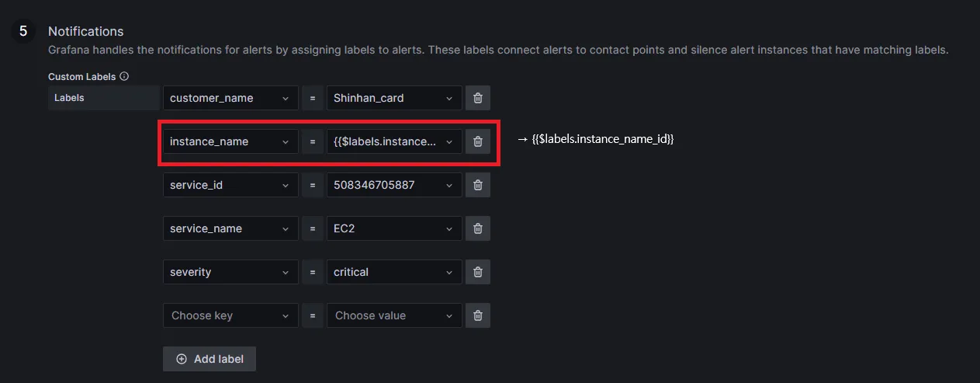
Task: Click the Custom Labels info icon
Action: pos(124,77)
